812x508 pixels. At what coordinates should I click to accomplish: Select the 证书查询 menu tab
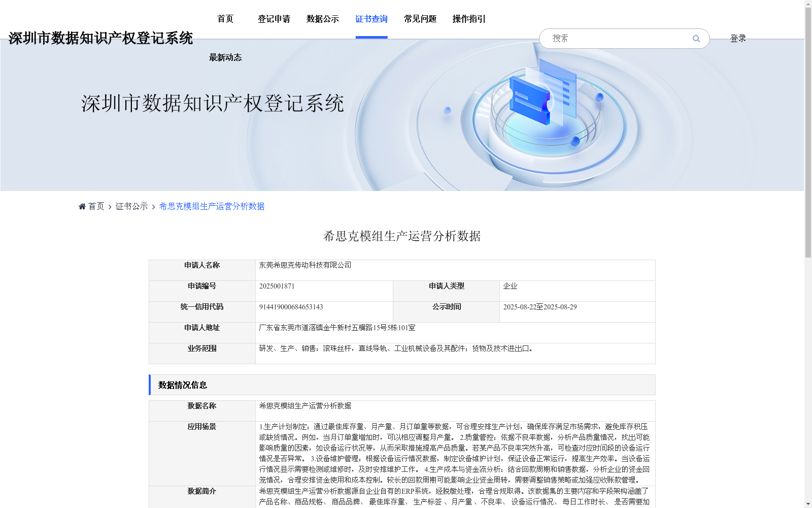(x=371, y=19)
